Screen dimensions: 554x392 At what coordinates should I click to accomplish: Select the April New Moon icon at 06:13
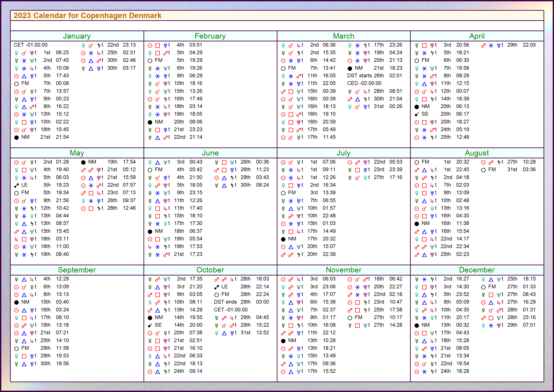417,107
